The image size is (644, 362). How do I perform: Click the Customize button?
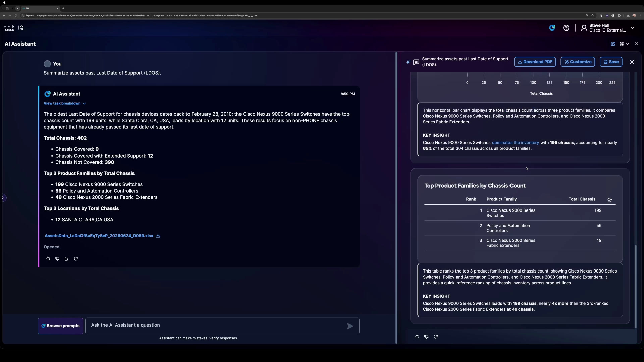point(578,62)
